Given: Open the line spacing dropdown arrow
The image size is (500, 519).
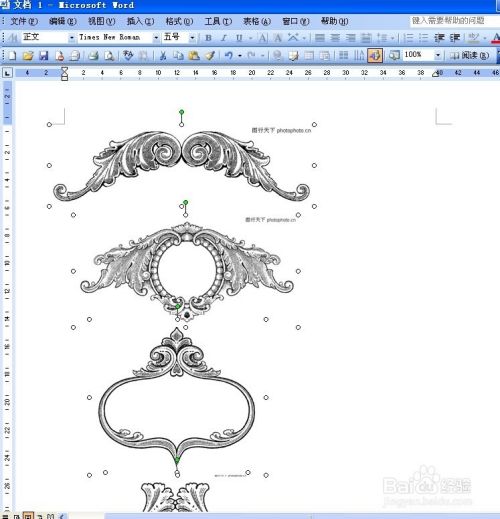Looking at the screenshot, I should click(x=392, y=38).
